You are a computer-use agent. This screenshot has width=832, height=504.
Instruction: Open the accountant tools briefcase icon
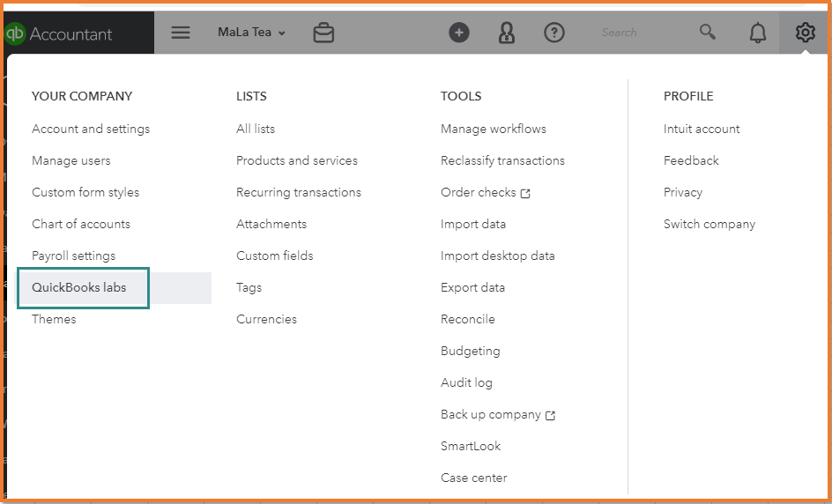[323, 33]
